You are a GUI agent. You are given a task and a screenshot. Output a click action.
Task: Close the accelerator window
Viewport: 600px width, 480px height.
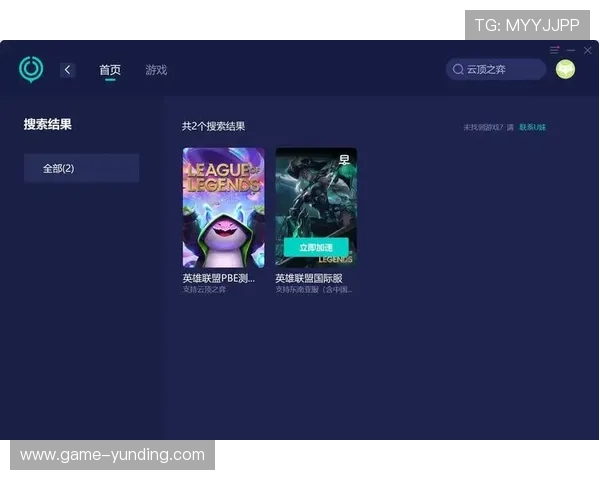pos(588,50)
